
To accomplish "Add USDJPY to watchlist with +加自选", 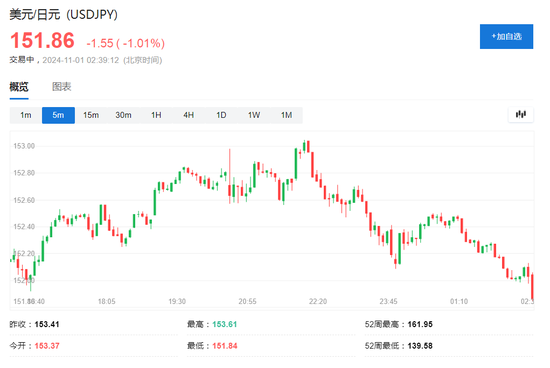I will coord(507,36).
